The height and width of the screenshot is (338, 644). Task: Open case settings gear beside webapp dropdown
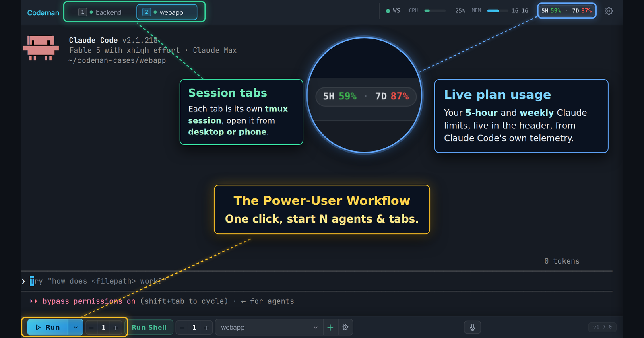point(345,328)
